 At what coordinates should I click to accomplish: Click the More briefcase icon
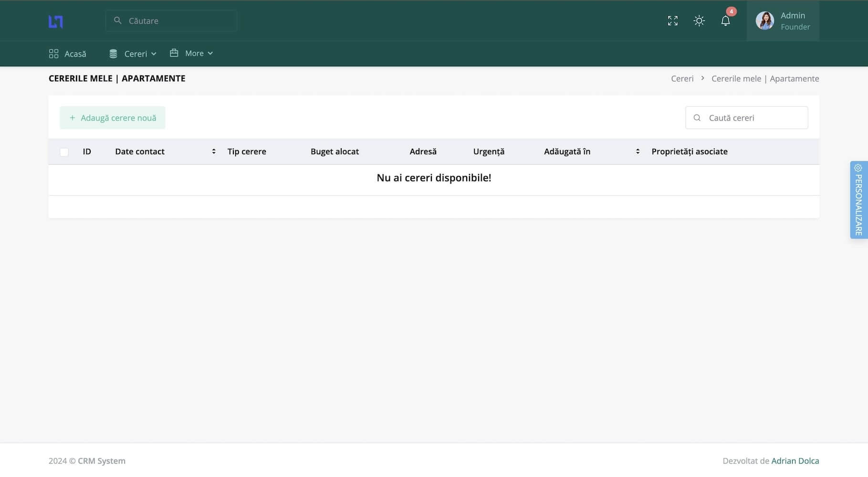(174, 53)
